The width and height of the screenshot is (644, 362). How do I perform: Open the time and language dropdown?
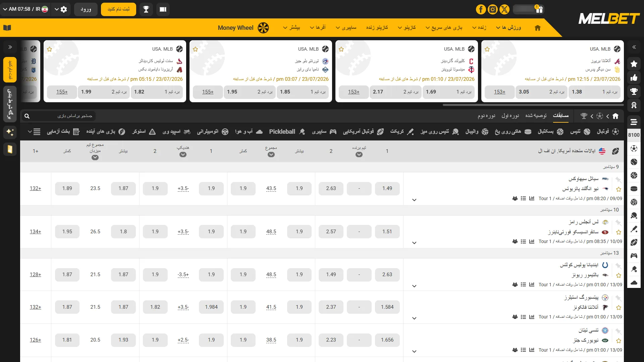coord(25,9)
